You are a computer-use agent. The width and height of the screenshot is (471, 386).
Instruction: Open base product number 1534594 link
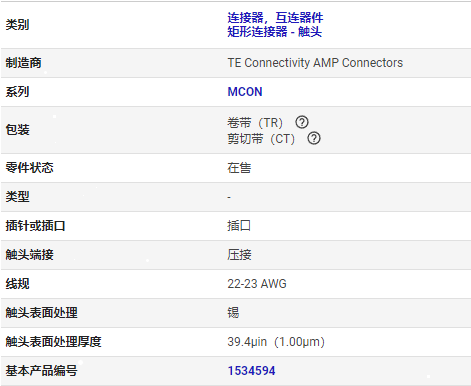(251, 371)
